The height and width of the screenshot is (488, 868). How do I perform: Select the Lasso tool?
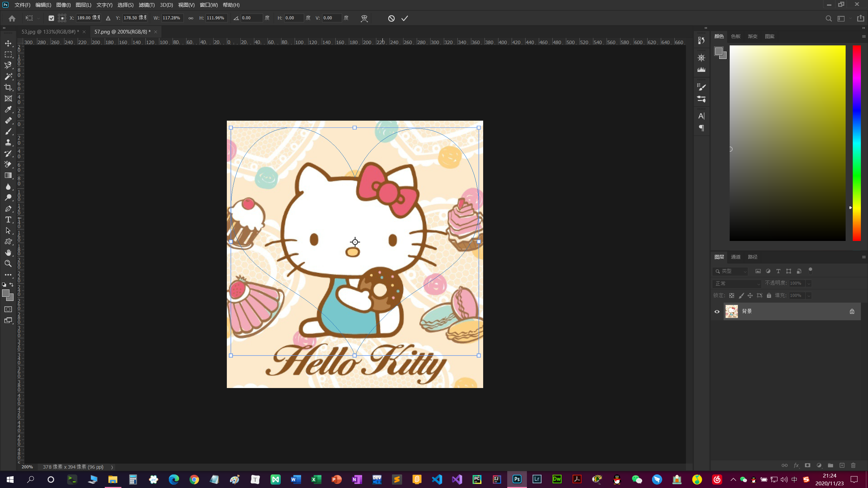pyautogui.click(x=8, y=65)
